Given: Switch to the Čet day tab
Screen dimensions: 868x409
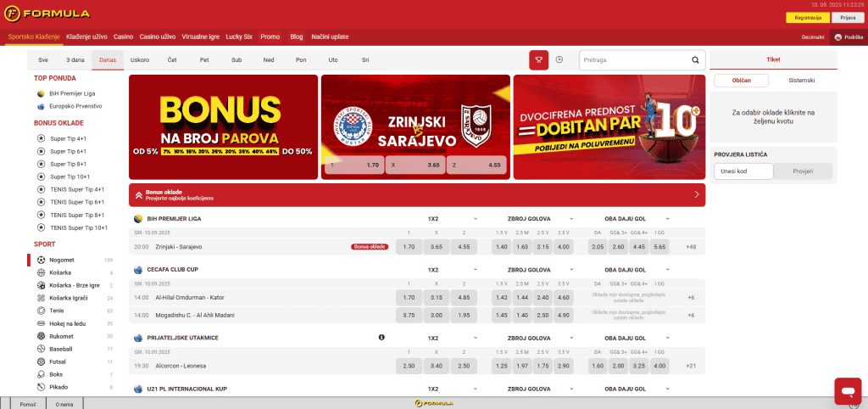Looking at the screenshot, I should pos(172,60).
